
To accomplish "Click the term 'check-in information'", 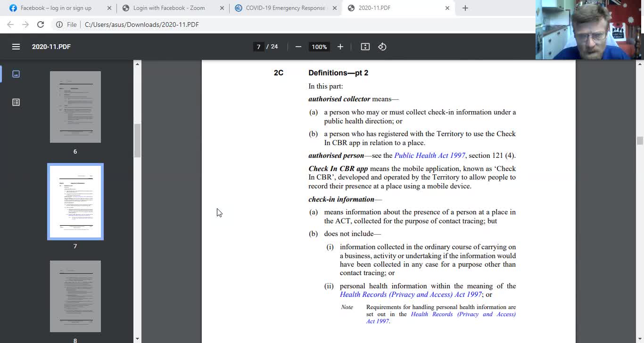I will (341, 199).
